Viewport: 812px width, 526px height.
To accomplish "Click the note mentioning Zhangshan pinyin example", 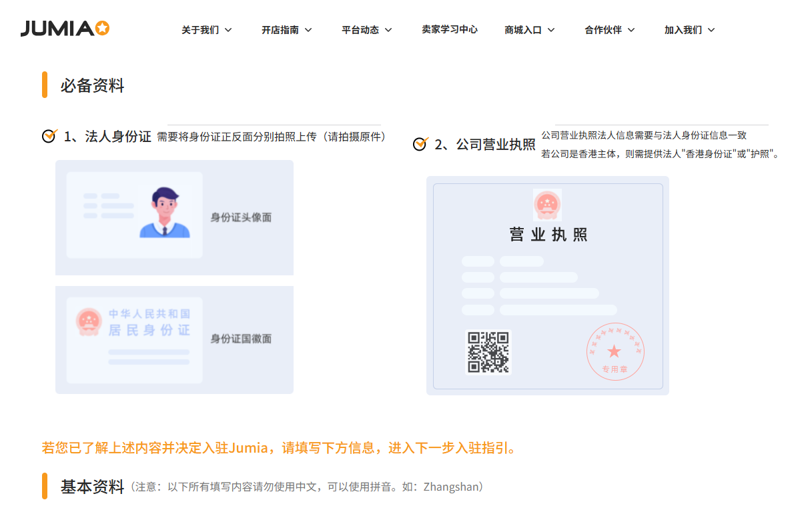I will [x=307, y=487].
